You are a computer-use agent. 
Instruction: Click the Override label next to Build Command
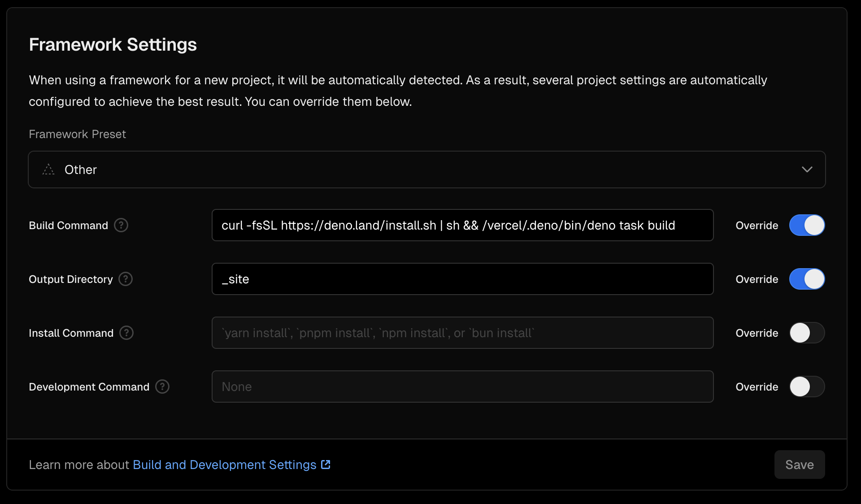tap(757, 225)
